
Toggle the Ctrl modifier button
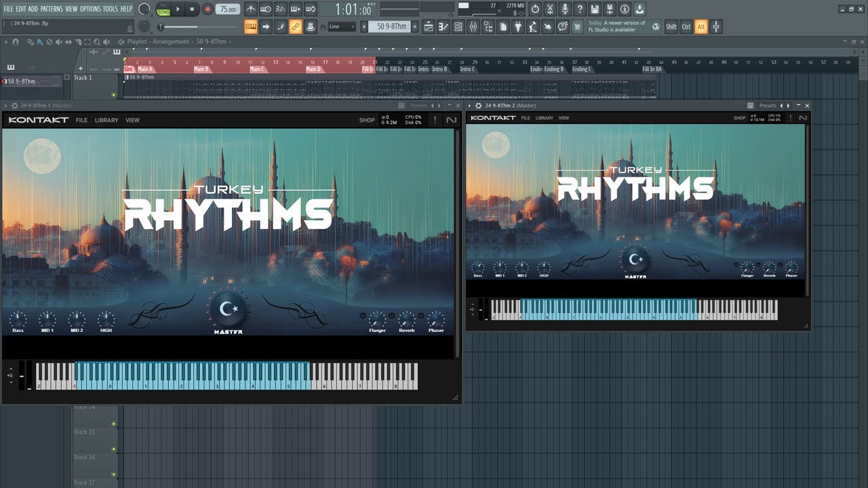point(686,26)
